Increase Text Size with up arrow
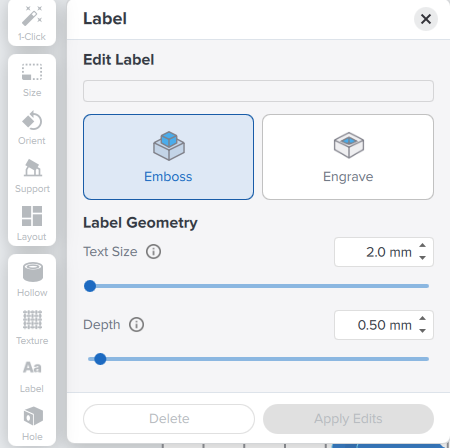Viewport: 450px width, 448px height. coord(422,246)
